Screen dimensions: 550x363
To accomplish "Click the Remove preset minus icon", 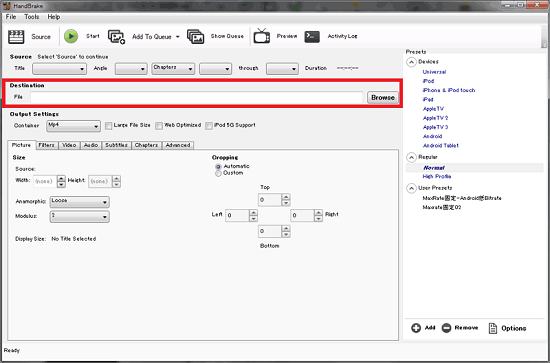I will coord(446,328).
